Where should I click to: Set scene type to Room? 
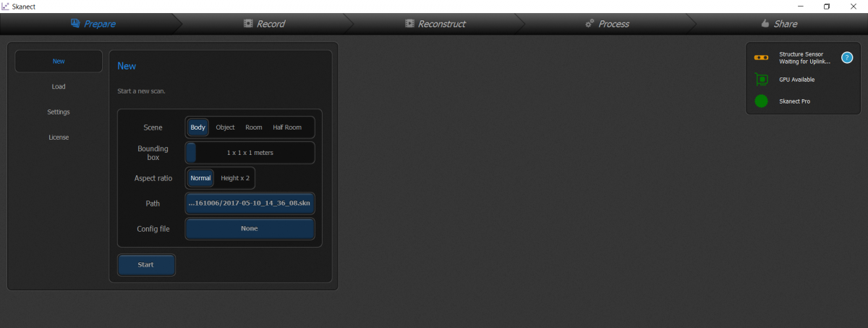(x=253, y=127)
